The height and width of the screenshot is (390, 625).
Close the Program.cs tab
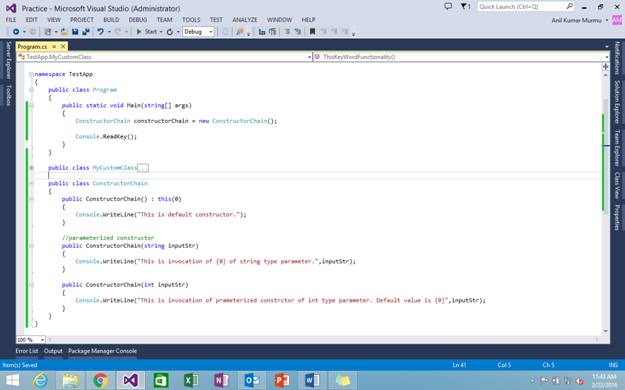pos(63,47)
